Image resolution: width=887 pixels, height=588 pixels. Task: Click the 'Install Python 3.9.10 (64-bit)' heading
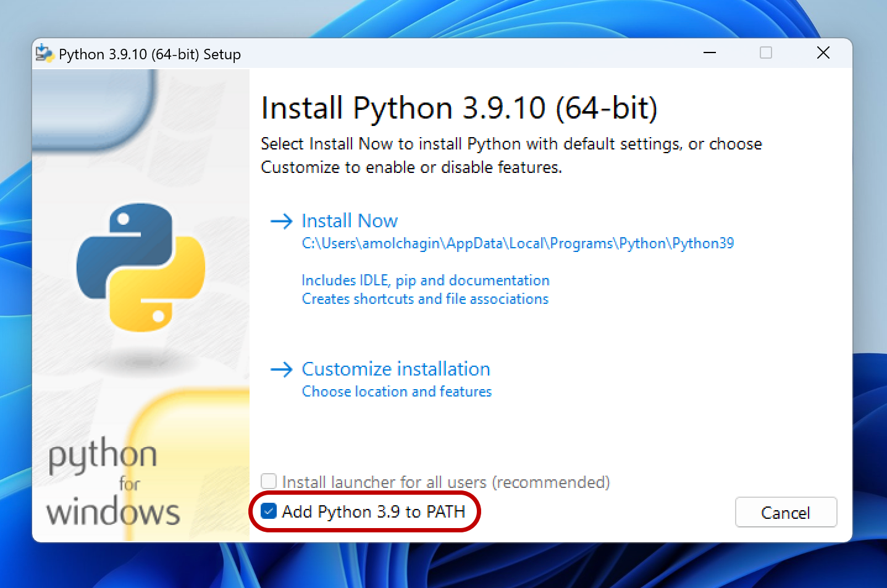coord(460,108)
